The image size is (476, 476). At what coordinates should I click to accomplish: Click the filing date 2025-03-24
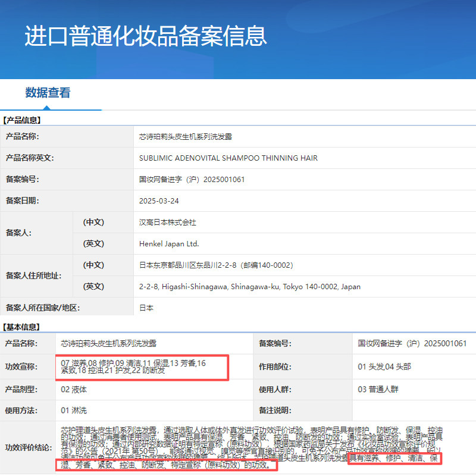click(x=159, y=201)
